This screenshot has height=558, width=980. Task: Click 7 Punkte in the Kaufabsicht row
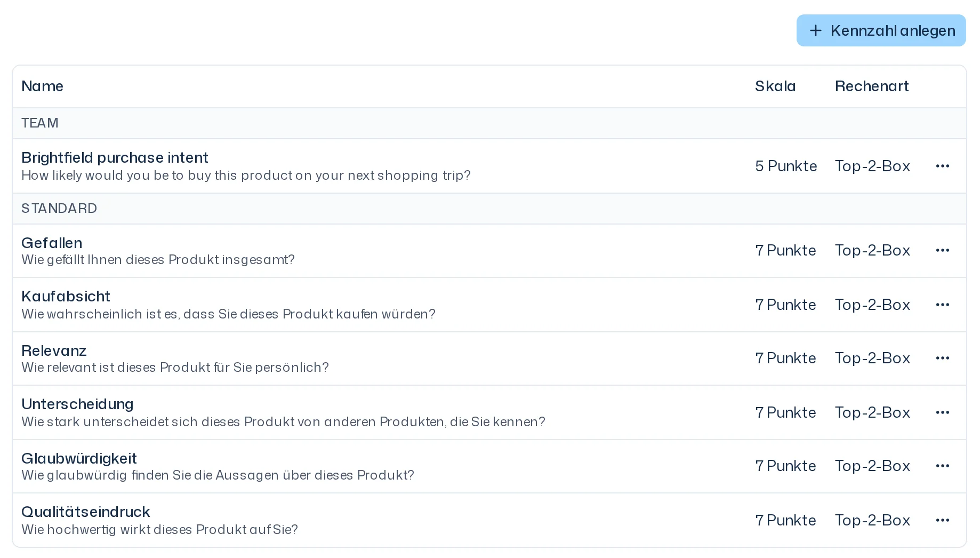[785, 305]
